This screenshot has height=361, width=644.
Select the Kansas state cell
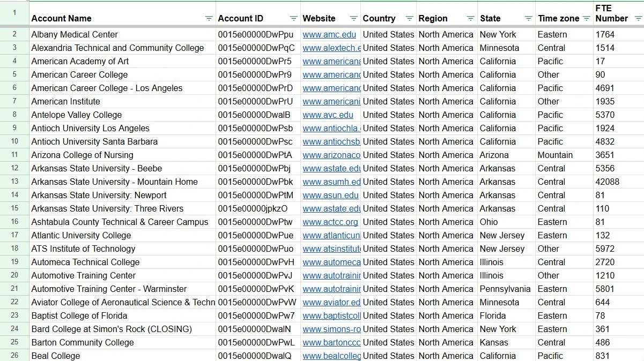click(x=506, y=342)
